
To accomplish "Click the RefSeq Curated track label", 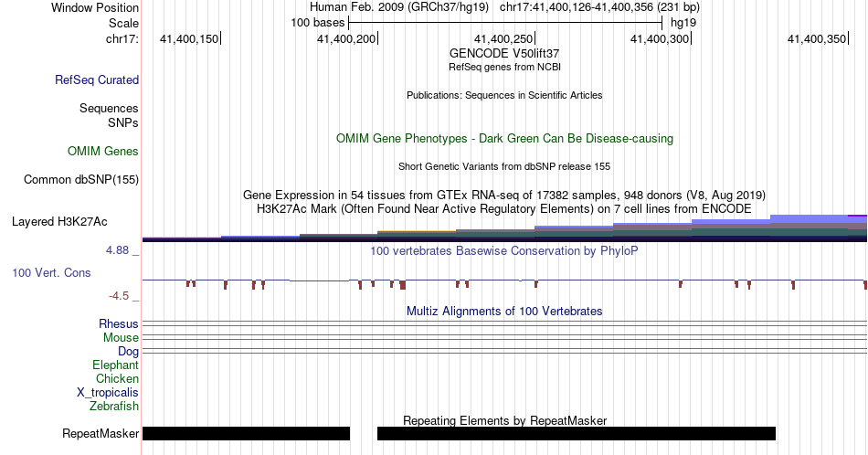I will pyautogui.click(x=97, y=79).
